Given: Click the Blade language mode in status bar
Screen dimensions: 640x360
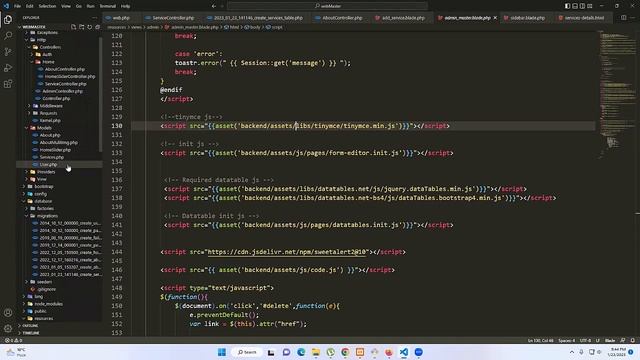Looking at the screenshot, I should tap(610, 340).
